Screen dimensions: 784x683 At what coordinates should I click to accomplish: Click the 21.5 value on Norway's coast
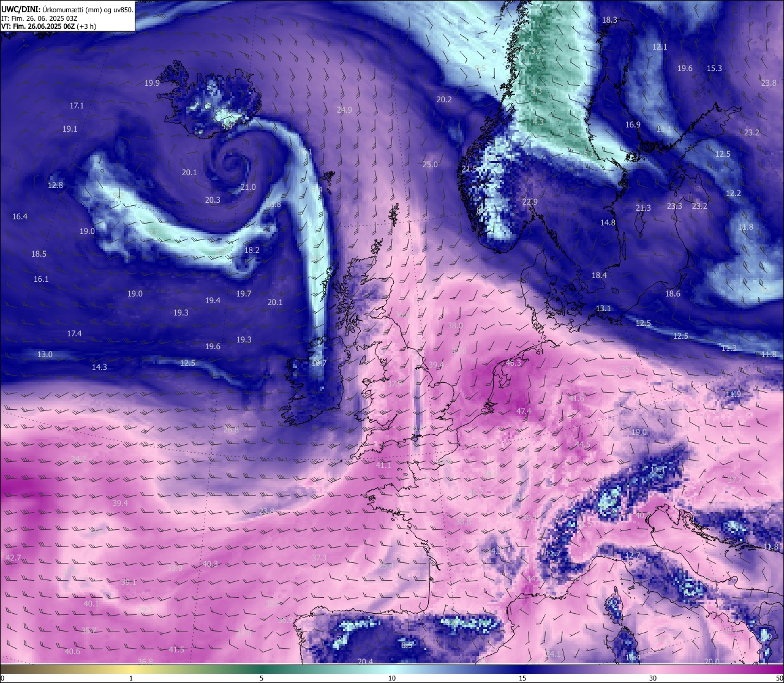click(x=469, y=169)
